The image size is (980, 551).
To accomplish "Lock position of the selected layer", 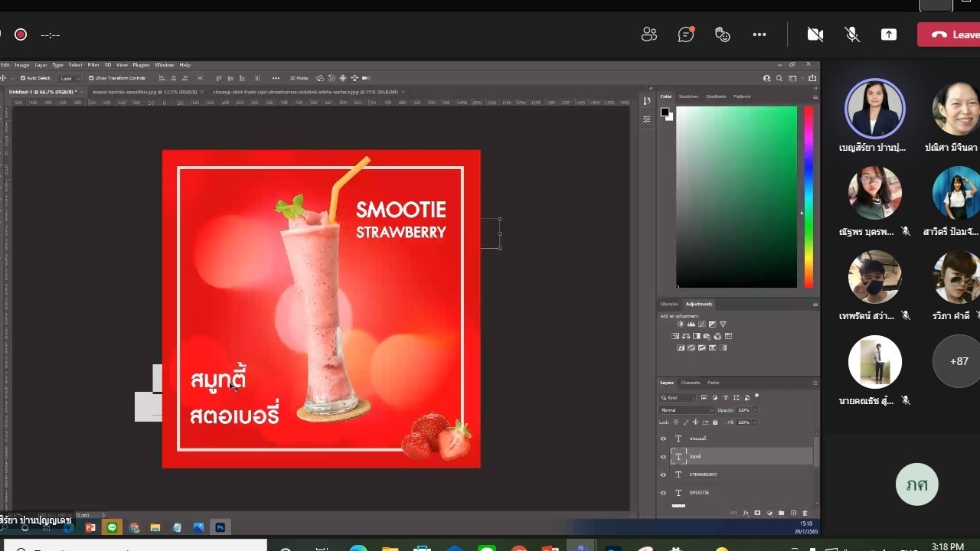I will pyautogui.click(x=695, y=422).
